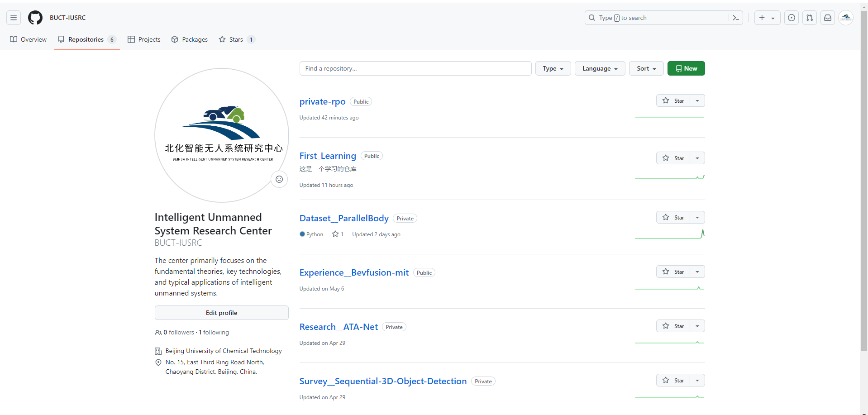Click the organization building icon
The height and width of the screenshot is (415, 868).
pyautogui.click(x=158, y=351)
